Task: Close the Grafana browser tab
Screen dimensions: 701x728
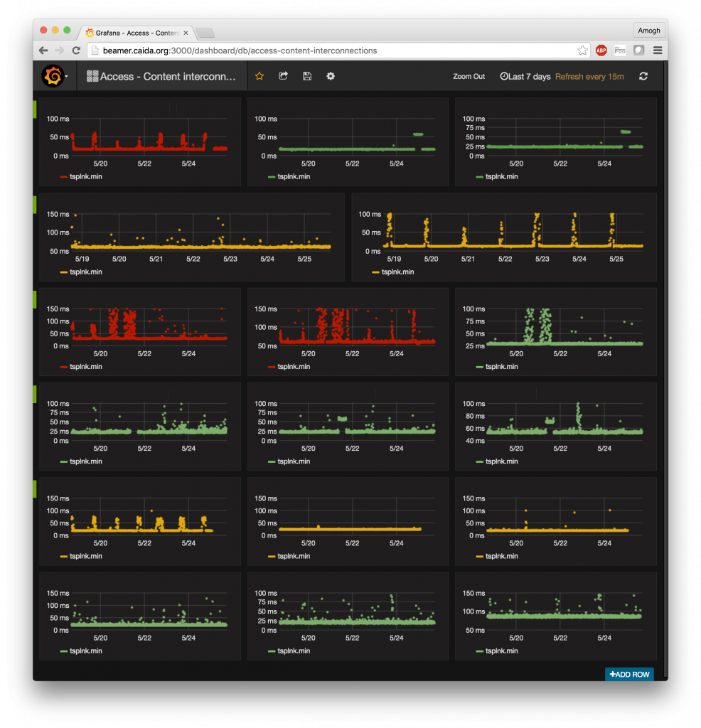Action: 186,33
